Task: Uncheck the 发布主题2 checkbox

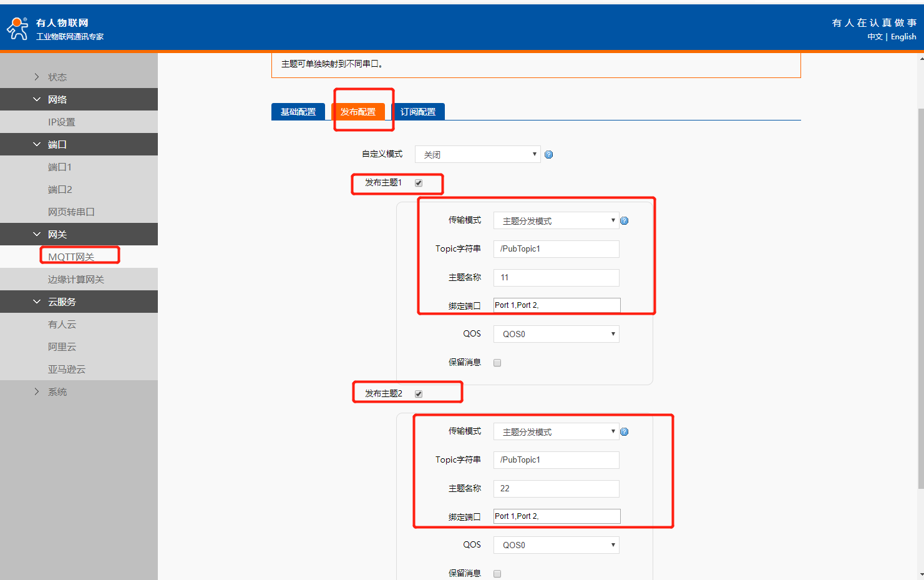Action: (419, 394)
